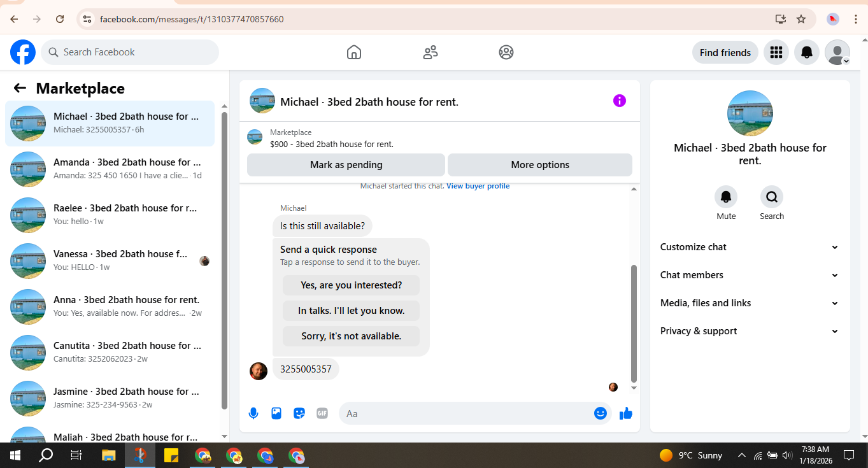
Task: Open Raelee conversation in list
Action: click(110, 215)
